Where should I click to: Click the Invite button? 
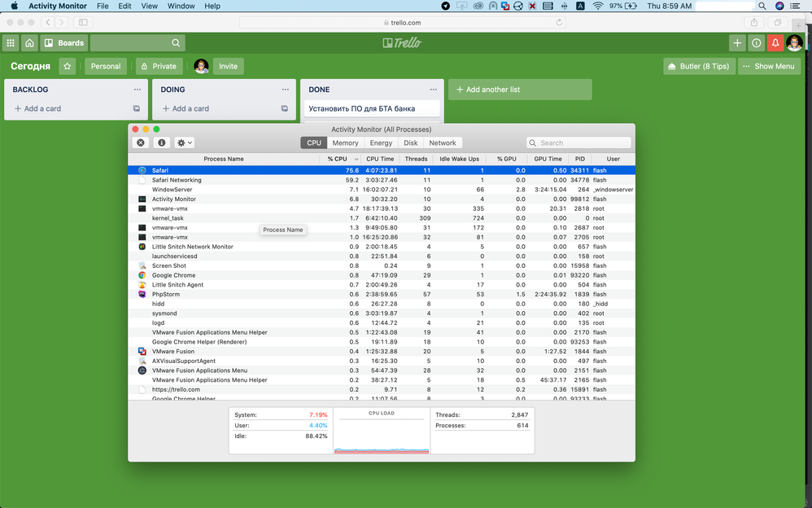pyautogui.click(x=228, y=67)
